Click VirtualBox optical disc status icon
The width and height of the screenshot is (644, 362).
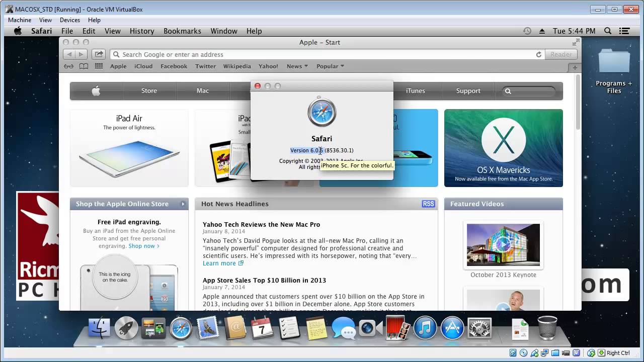[x=524, y=353]
